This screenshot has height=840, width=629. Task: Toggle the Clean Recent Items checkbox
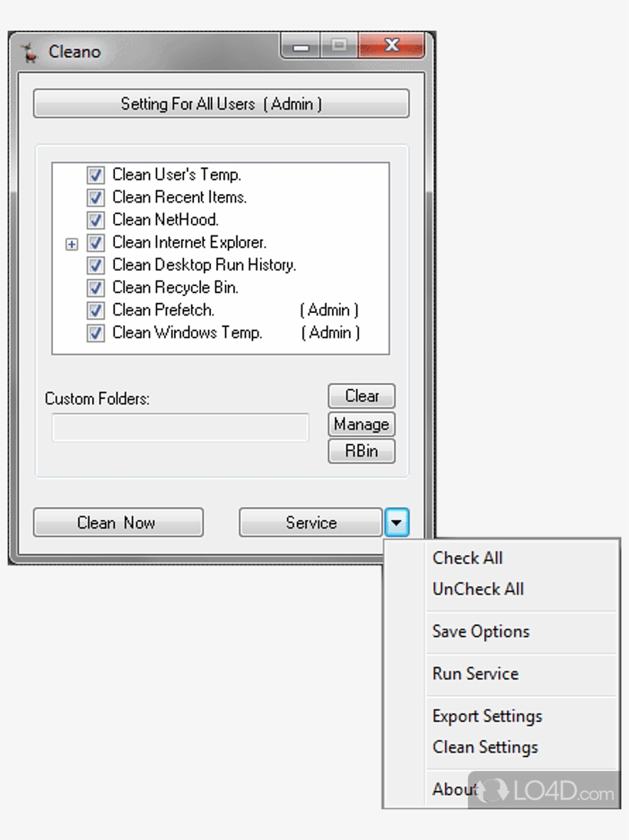[95, 198]
